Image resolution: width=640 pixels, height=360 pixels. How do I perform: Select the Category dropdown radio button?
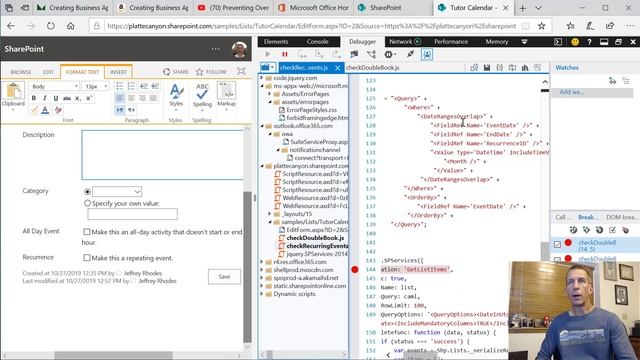point(87,191)
